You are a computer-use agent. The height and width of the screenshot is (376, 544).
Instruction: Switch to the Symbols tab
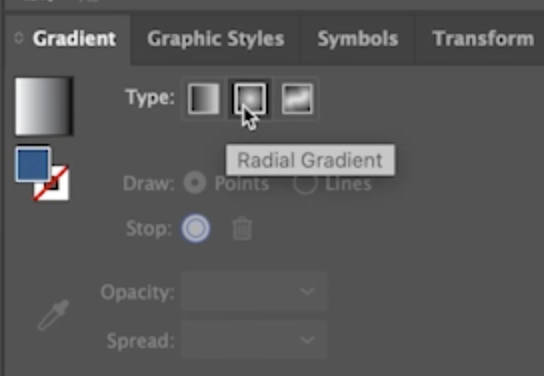point(358,39)
